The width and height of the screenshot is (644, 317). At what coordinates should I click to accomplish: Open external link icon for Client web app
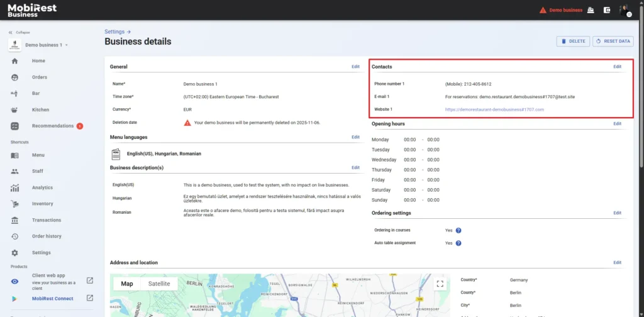[90, 281]
